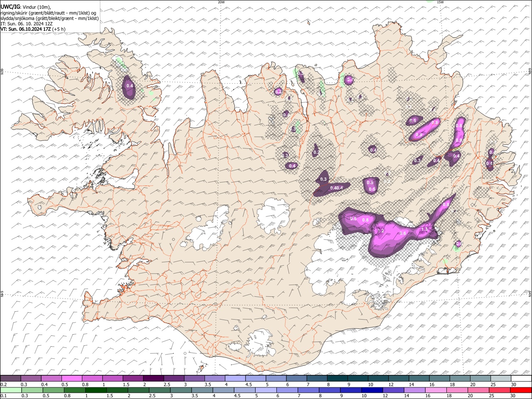Select the light green 0.3 rain legend swatch
Image resolution: width=532 pixels, height=399 pixels.
click(x=32, y=390)
